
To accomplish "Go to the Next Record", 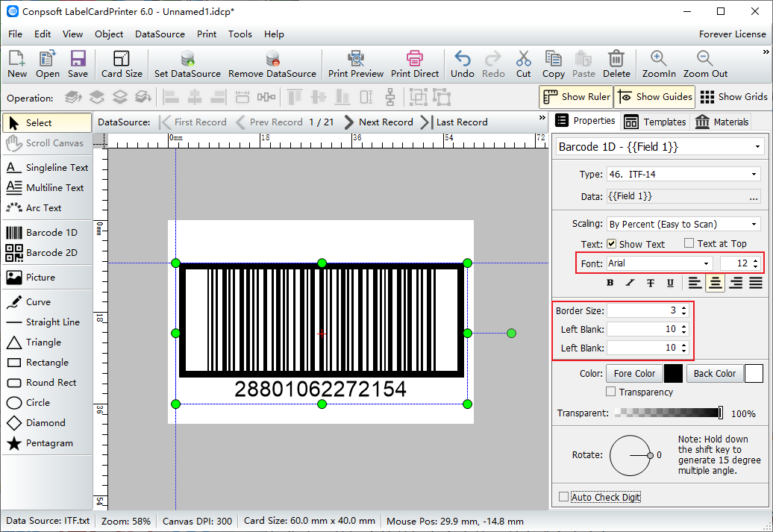I will coord(378,122).
